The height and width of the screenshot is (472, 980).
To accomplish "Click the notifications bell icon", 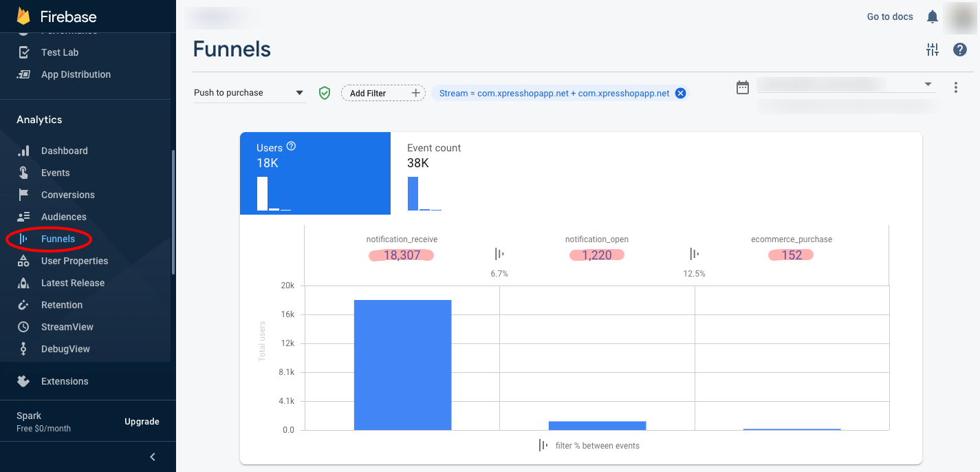I will pos(933,17).
